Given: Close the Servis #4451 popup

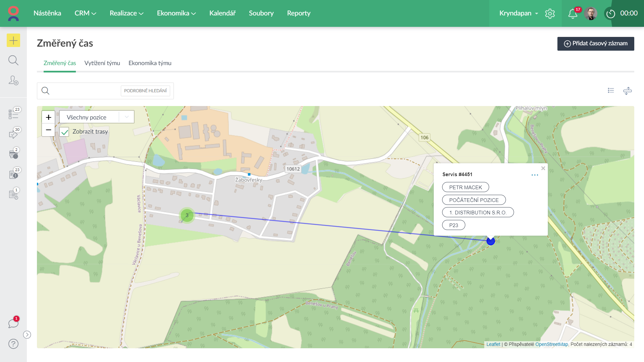Looking at the screenshot, I should click(x=543, y=168).
